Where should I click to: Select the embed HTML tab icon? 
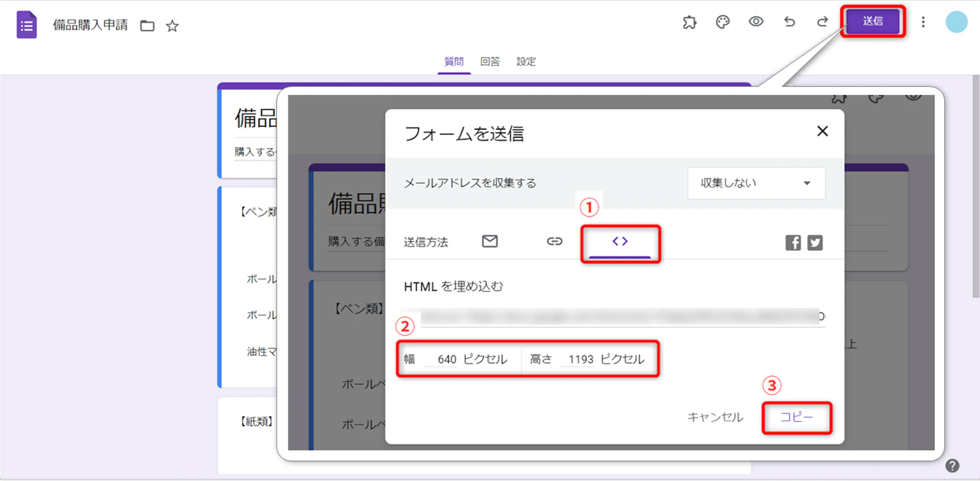tap(620, 242)
